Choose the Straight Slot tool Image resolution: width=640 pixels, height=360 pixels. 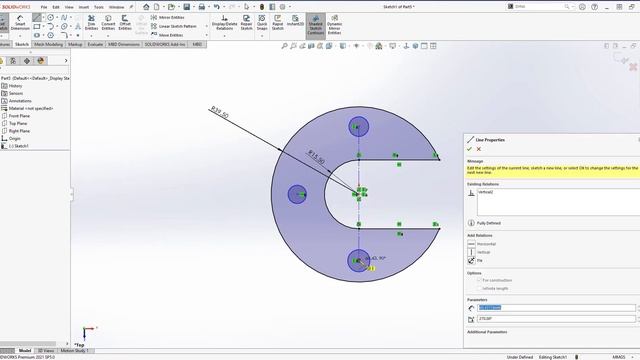click(x=37, y=35)
